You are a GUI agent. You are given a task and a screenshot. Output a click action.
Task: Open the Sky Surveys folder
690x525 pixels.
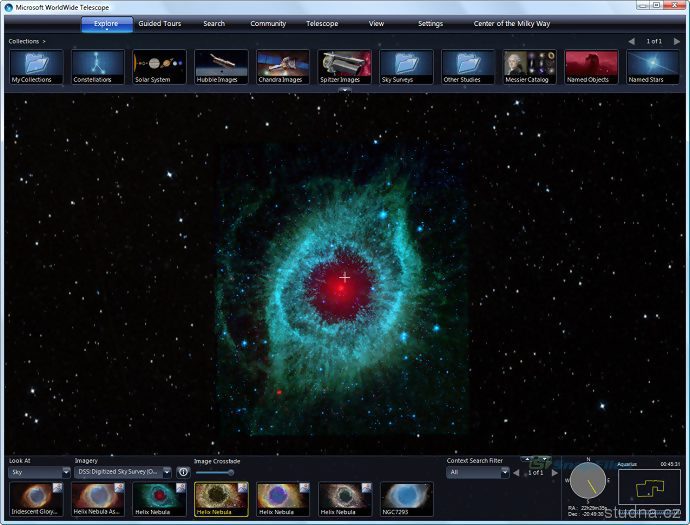[x=406, y=67]
